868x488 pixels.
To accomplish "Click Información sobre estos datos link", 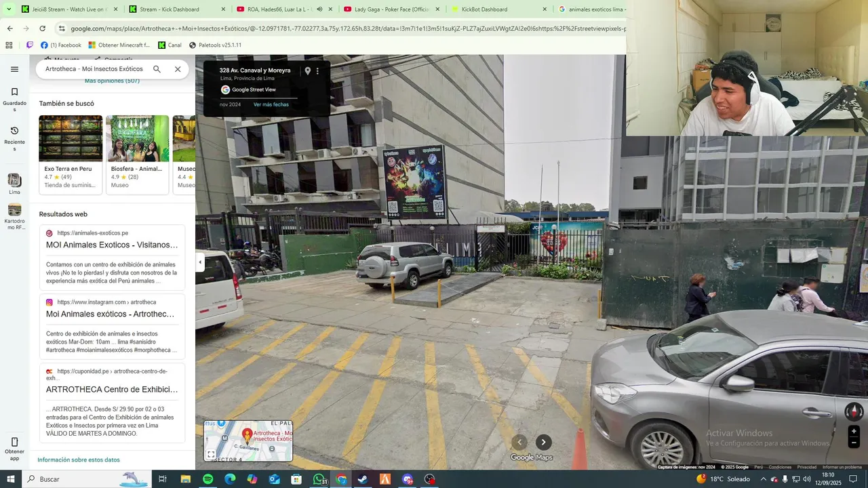I will pos(79,460).
